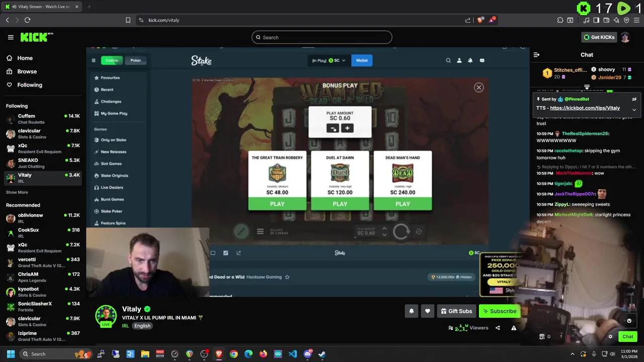
Task: Open SNEAKO channel in the sidebar
Action: click(43, 163)
